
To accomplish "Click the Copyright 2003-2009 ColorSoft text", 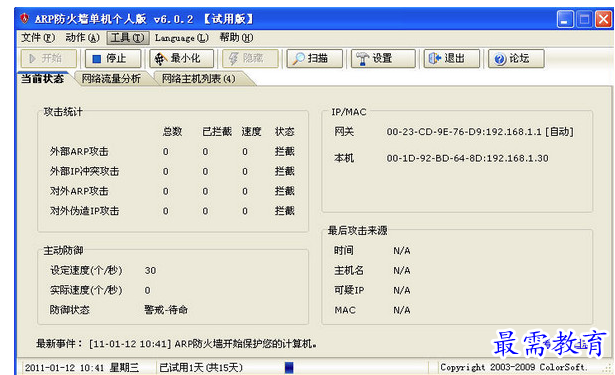I will pyautogui.click(x=514, y=367).
